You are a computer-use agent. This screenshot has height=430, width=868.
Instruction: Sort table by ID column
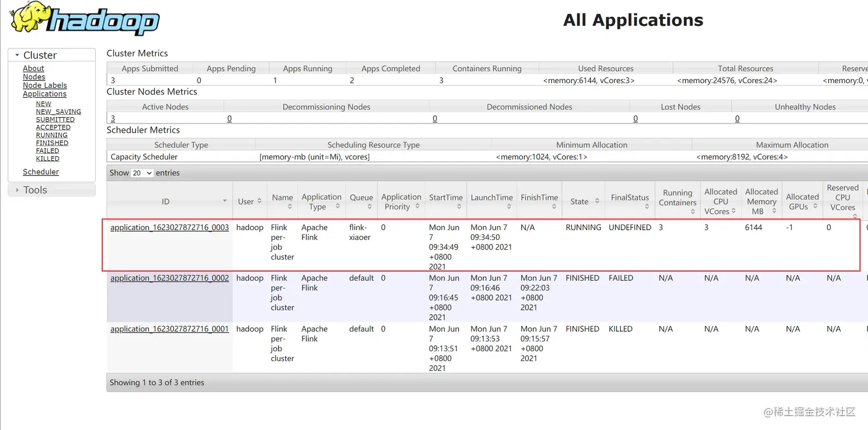click(x=169, y=202)
